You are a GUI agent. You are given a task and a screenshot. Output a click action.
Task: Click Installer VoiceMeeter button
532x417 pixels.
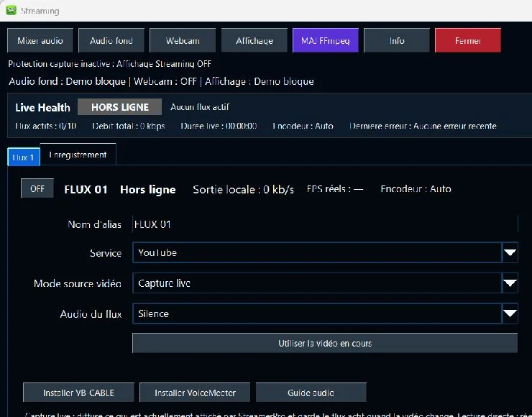[195, 393]
